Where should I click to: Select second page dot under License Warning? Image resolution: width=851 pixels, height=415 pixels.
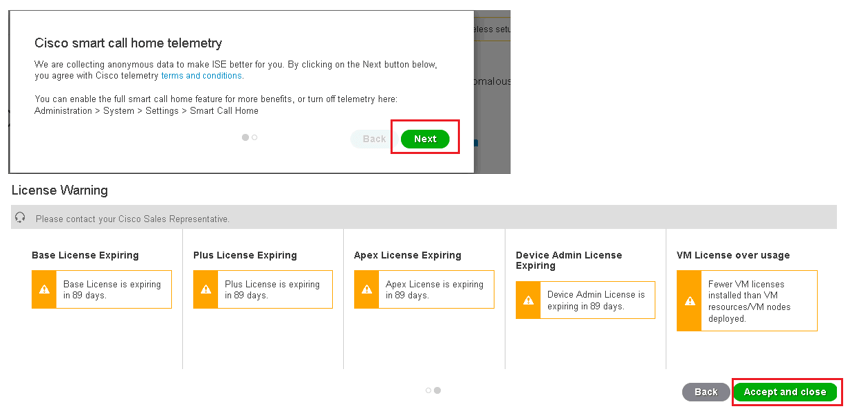click(437, 390)
